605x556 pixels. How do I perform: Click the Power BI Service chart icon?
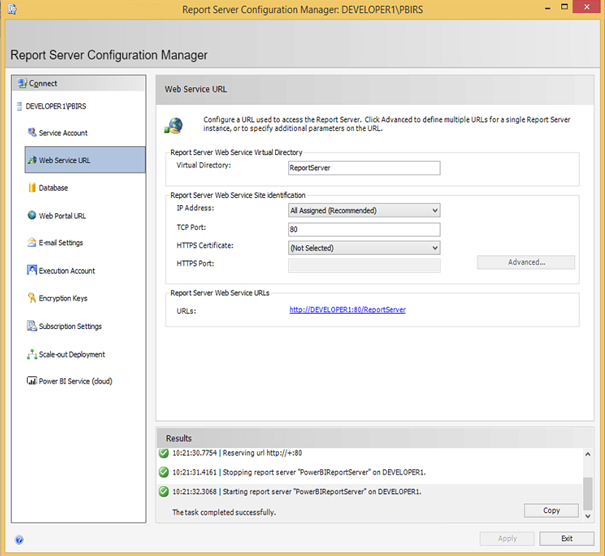coord(32,381)
